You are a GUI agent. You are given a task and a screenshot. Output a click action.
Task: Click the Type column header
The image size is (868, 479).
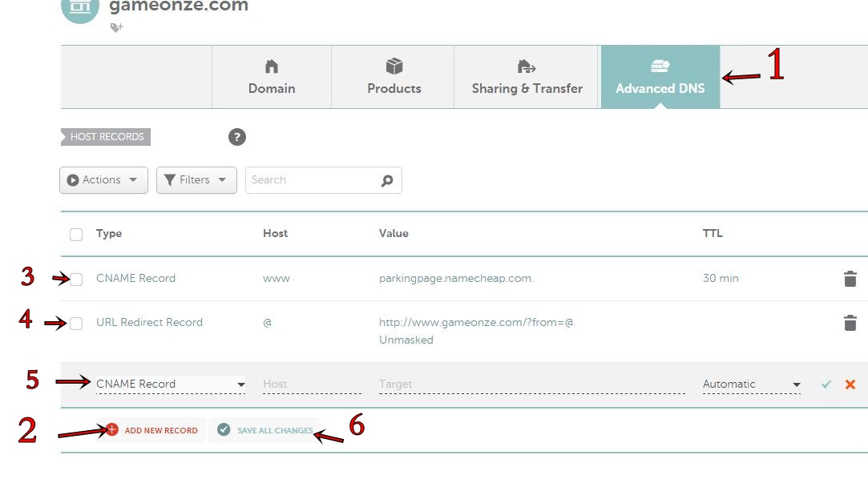tap(109, 233)
